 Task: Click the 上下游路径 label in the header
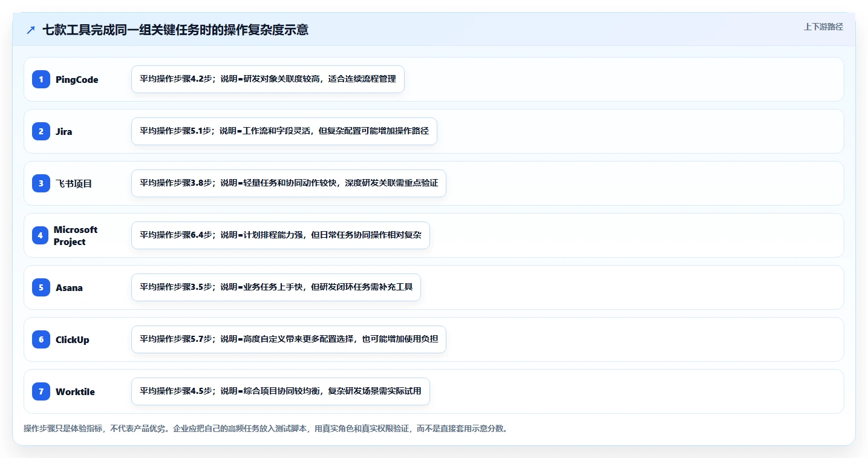[823, 27]
